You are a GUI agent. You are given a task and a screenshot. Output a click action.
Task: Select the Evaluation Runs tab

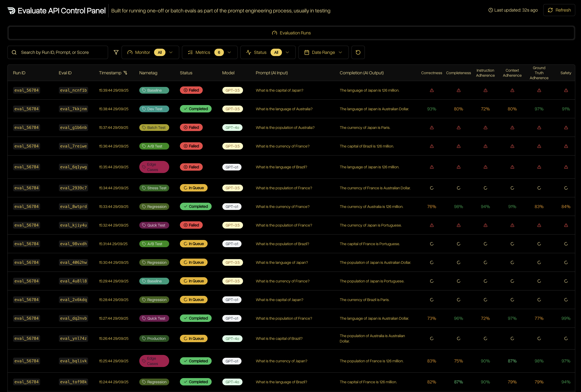291,33
